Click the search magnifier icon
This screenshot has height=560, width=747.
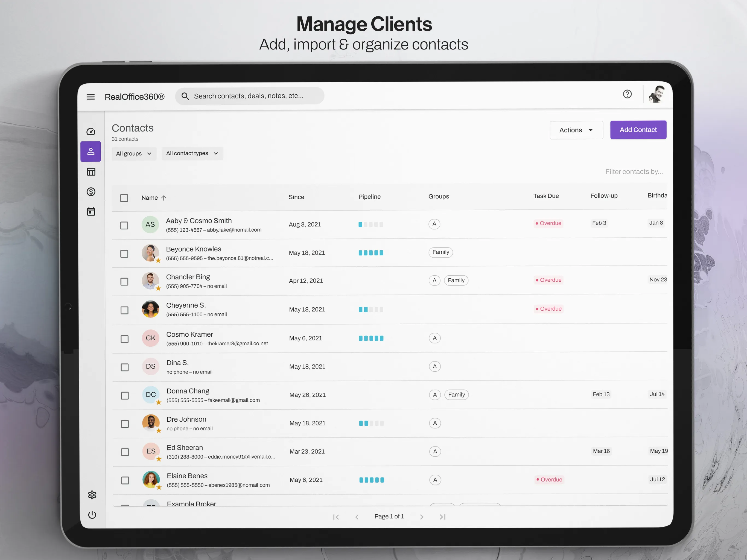point(185,96)
